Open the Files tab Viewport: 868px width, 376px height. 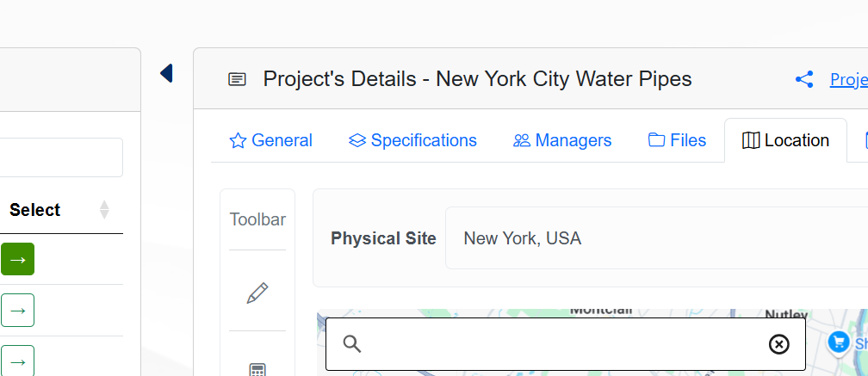click(x=677, y=140)
